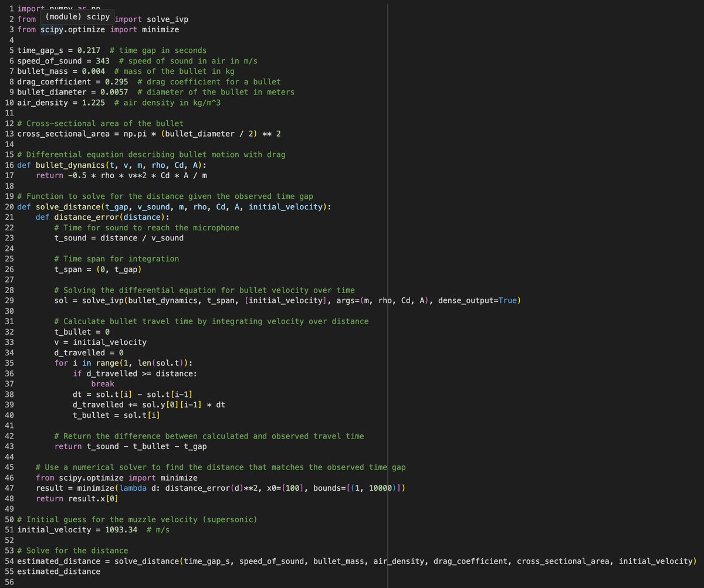
Task: Click the return statement on line 17
Action: (x=121, y=175)
